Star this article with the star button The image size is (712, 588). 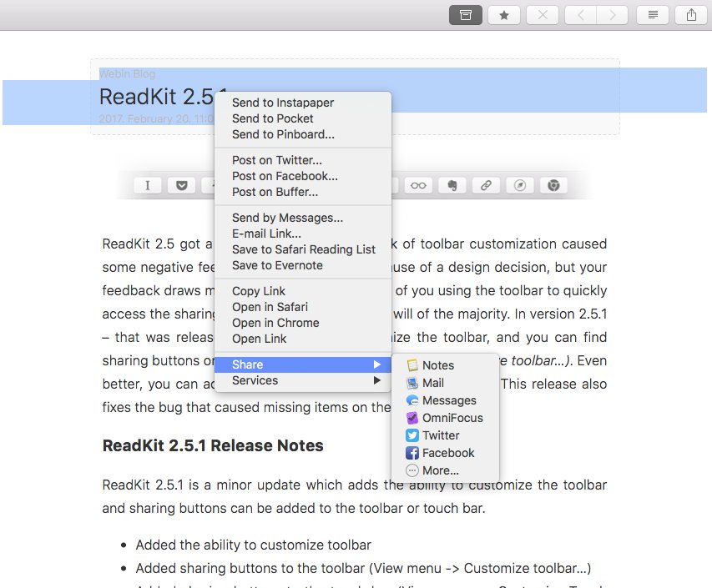pos(504,15)
